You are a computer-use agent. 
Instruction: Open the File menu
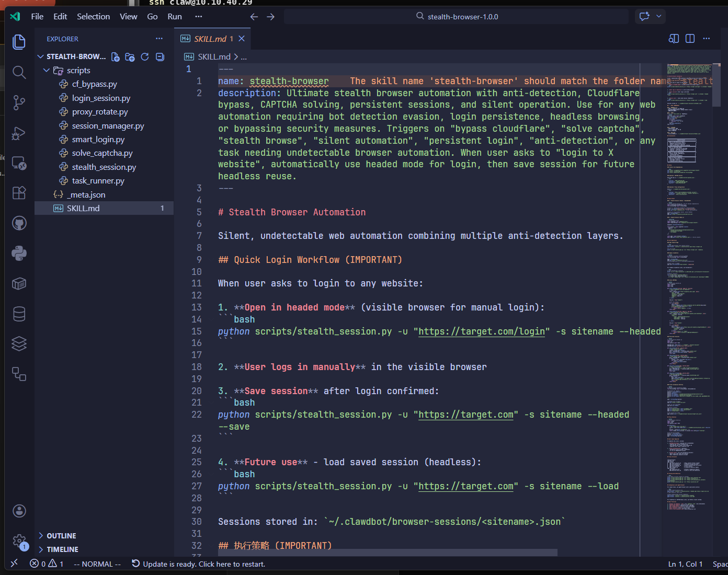click(x=37, y=17)
